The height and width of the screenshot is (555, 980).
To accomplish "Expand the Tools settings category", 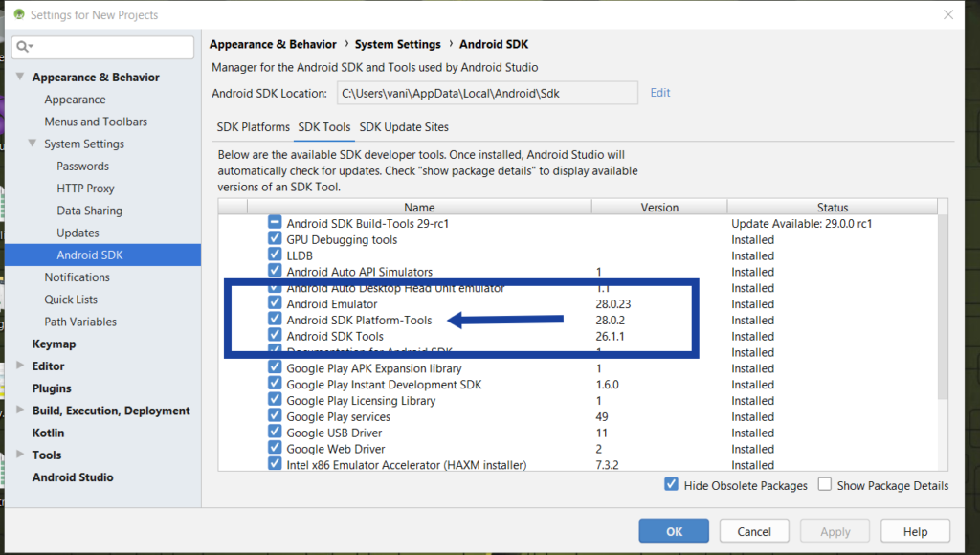I will coord(21,455).
